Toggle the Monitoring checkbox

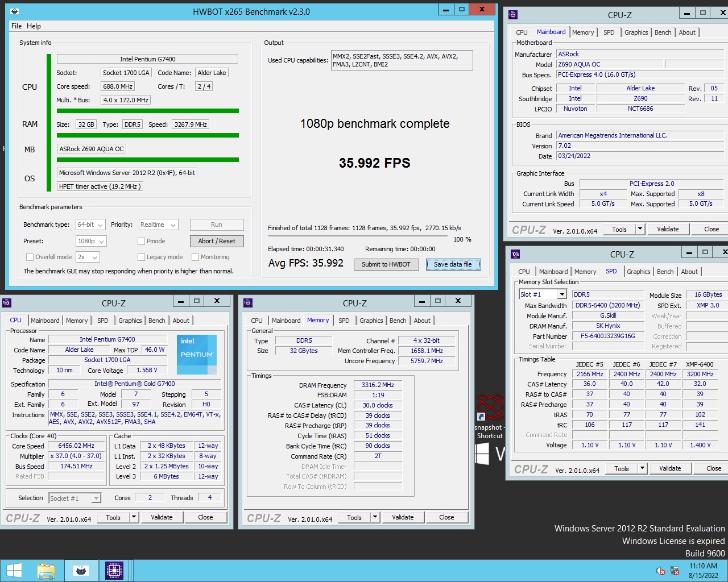[195, 257]
